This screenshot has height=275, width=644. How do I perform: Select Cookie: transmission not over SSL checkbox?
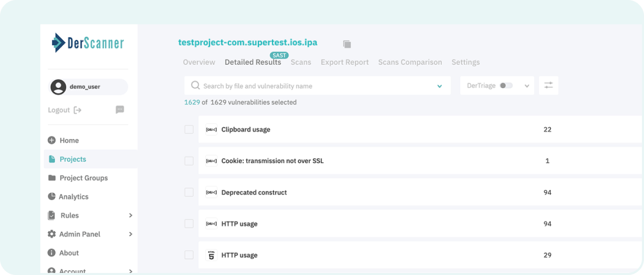pyautogui.click(x=189, y=161)
